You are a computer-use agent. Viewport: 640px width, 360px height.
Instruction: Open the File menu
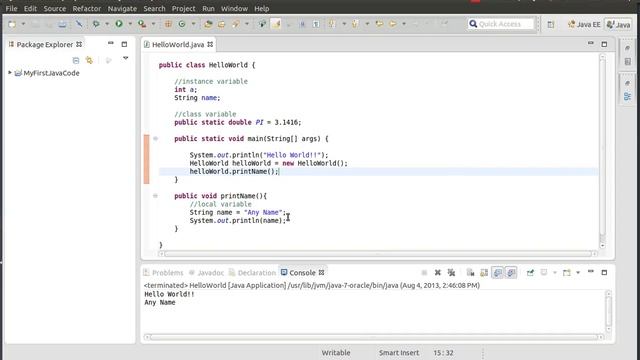tap(11, 8)
